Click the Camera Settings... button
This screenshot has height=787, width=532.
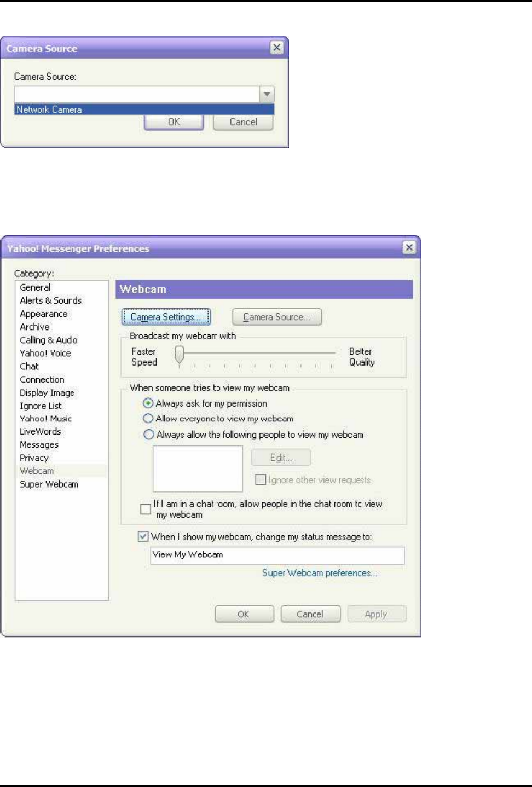click(x=166, y=317)
